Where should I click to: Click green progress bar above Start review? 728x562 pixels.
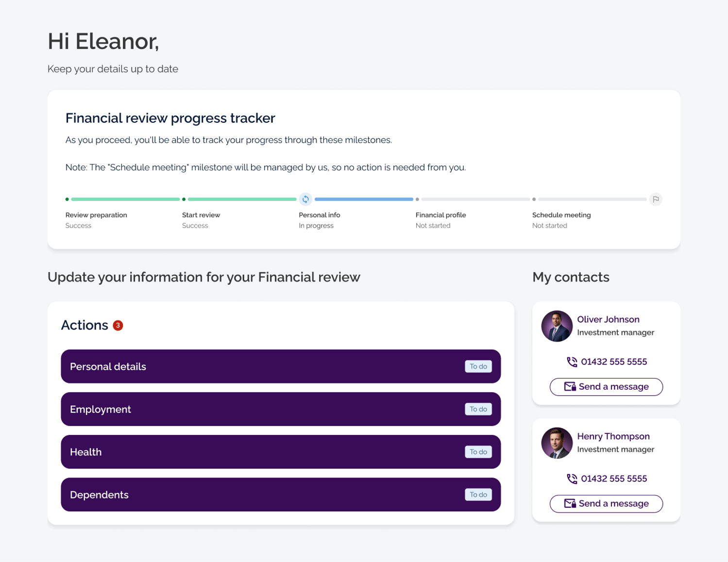(242, 199)
